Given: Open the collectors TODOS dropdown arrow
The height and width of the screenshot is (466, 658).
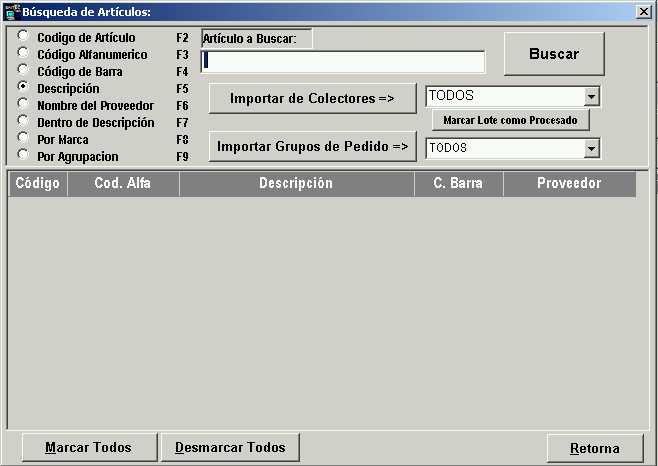Looking at the screenshot, I should [591, 96].
